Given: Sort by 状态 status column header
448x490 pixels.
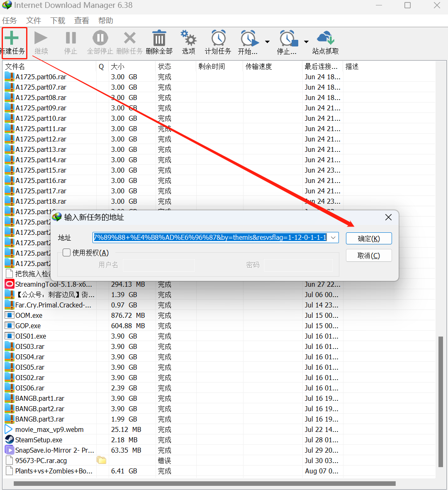Looking at the screenshot, I should (x=175, y=66).
